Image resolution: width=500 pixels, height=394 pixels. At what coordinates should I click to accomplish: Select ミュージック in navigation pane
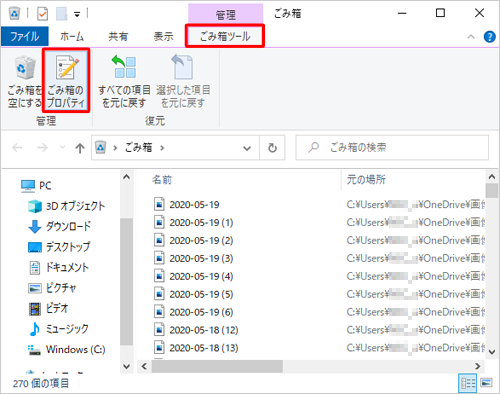tap(58, 329)
